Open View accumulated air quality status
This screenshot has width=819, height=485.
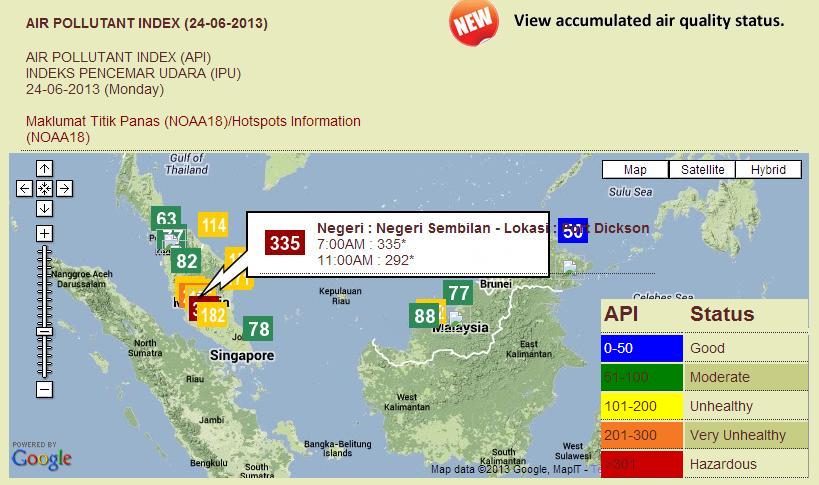[649, 21]
